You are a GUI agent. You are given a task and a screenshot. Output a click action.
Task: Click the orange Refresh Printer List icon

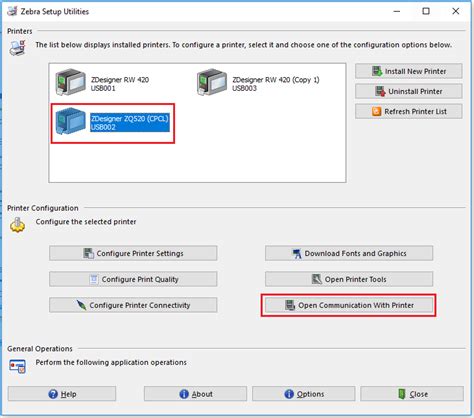[x=376, y=111]
